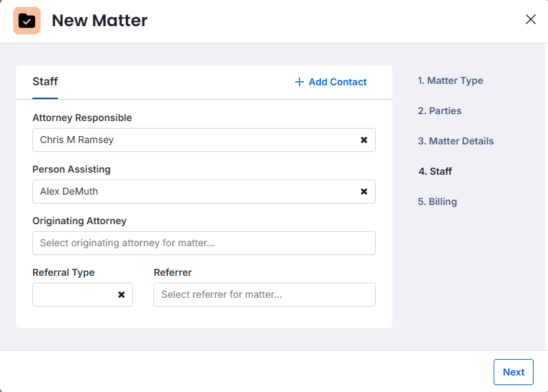Go to step 2 Parties

pyautogui.click(x=439, y=111)
